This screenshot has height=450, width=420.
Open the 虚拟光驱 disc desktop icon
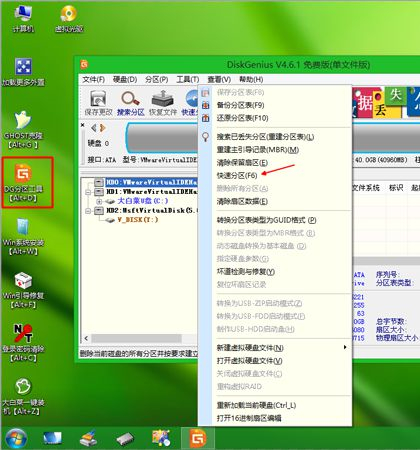69,19
